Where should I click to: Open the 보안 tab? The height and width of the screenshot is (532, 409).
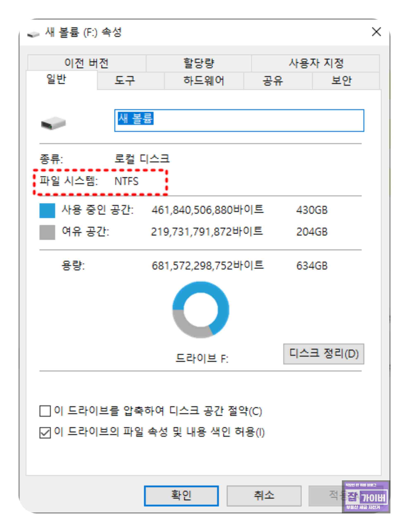(x=341, y=81)
